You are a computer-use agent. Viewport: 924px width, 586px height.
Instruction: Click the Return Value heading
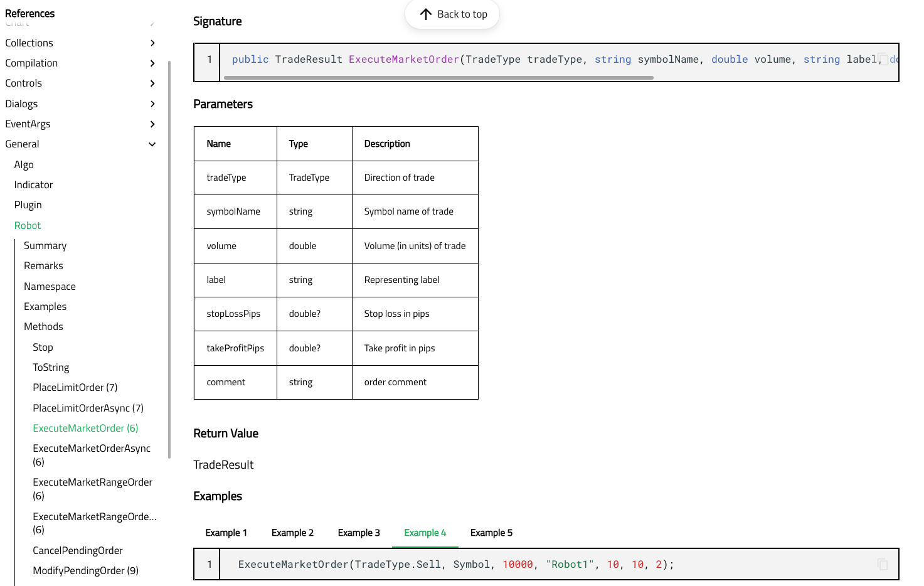pyautogui.click(x=226, y=434)
